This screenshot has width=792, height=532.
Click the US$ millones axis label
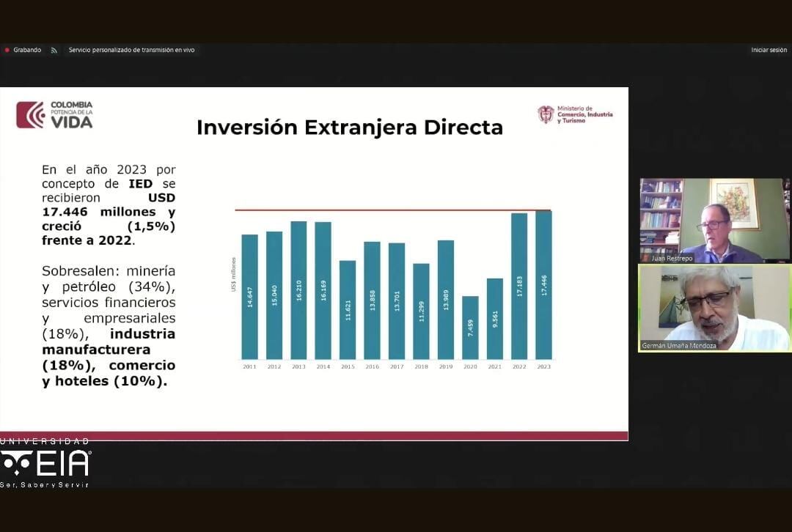pyautogui.click(x=234, y=275)
